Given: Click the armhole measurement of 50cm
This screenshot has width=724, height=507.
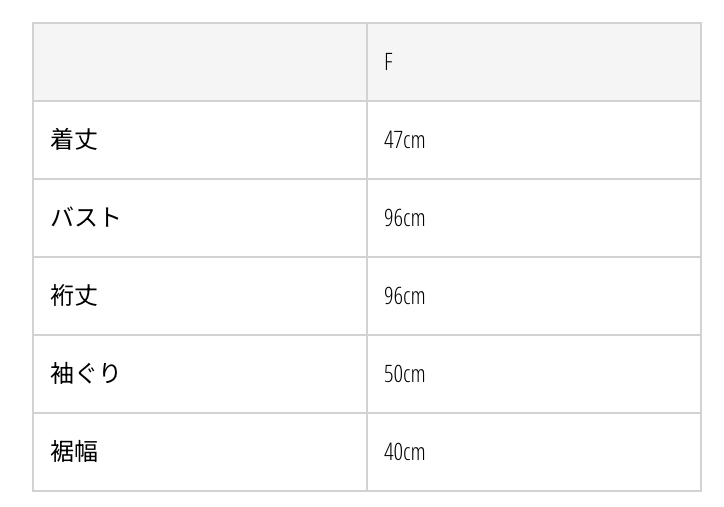Looking at the screenshot, I should tap(404, 374).
